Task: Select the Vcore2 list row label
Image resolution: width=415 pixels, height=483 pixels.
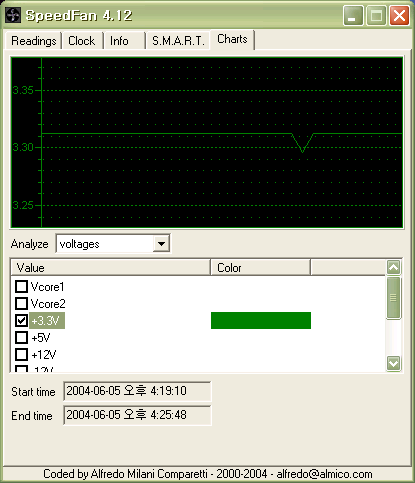Action: 48,304
